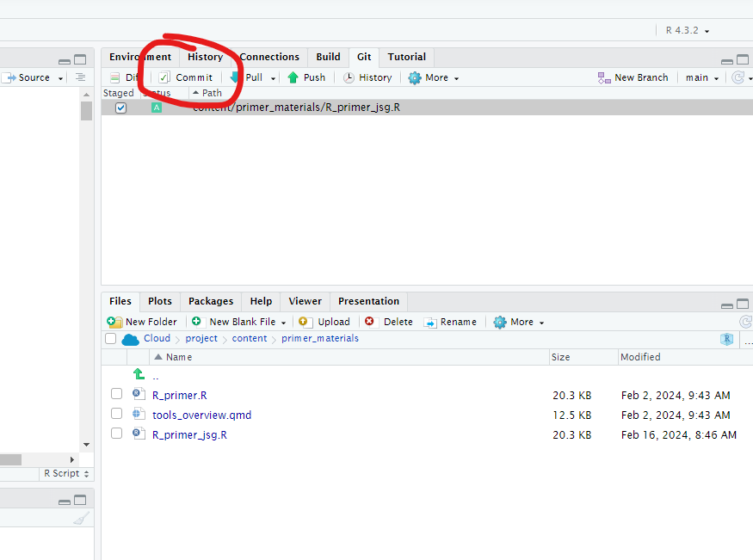Check the select-all box in Files pane
Image resolution: width=753 pixels, height=560 pixels.
[111, 338]
